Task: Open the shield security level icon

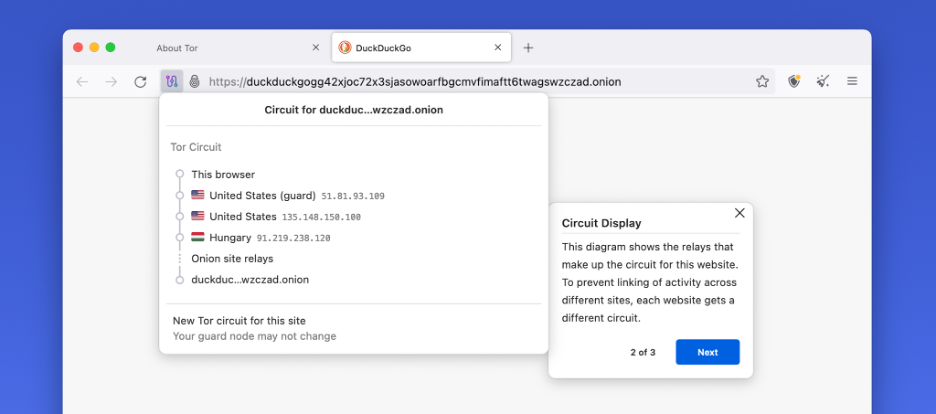Action: click(794, 81)
